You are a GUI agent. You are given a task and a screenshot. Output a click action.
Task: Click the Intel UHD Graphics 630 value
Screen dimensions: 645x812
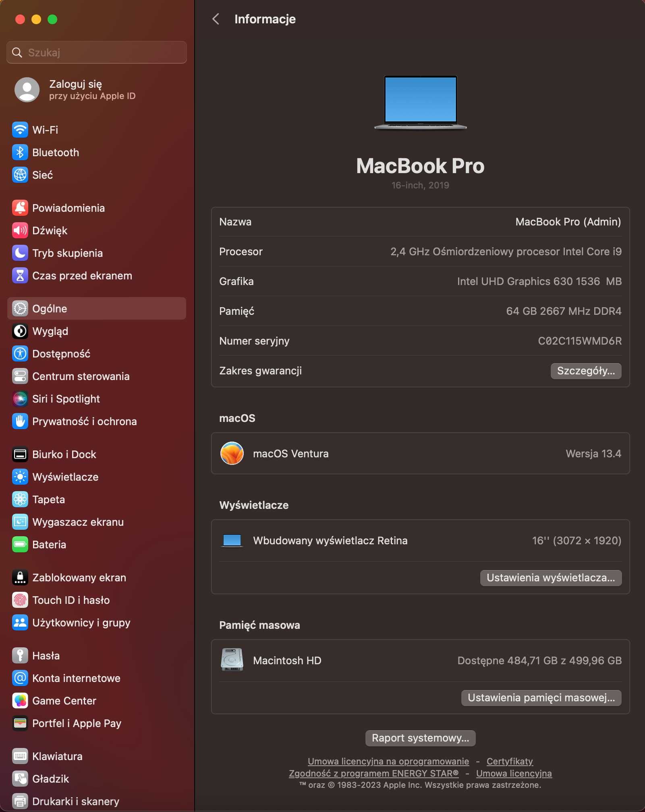[x=539, y=281]
